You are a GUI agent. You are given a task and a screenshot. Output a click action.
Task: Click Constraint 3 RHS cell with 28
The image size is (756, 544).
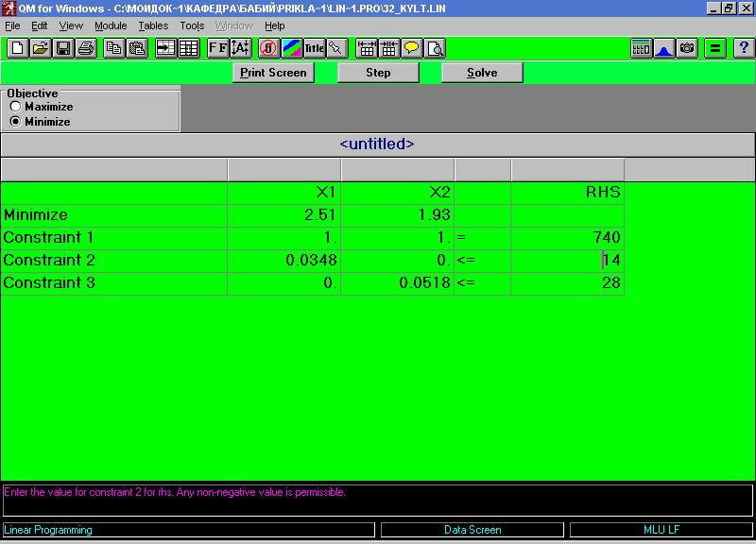tap(567, 283)
